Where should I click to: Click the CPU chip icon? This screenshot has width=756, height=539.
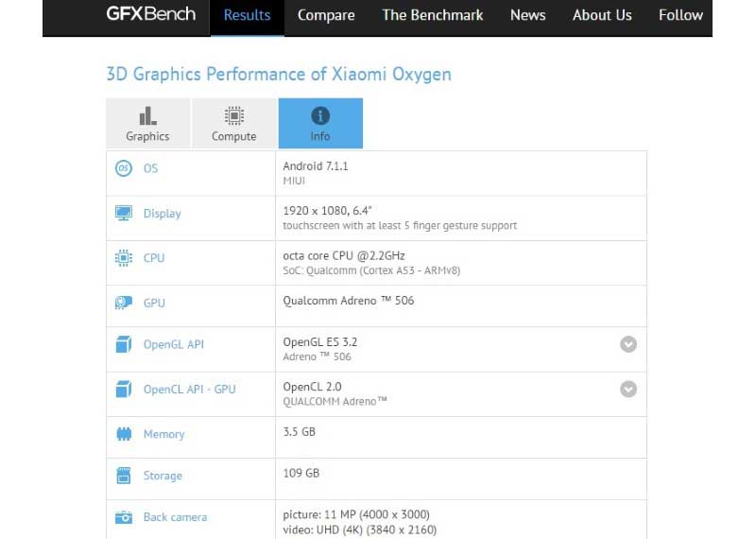[124, 257]
